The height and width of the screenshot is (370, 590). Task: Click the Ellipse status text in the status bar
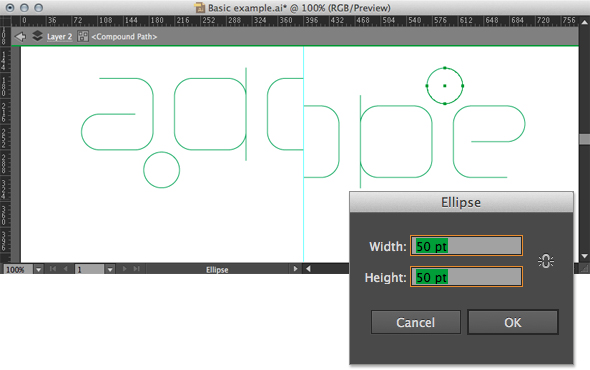(217, 270)
